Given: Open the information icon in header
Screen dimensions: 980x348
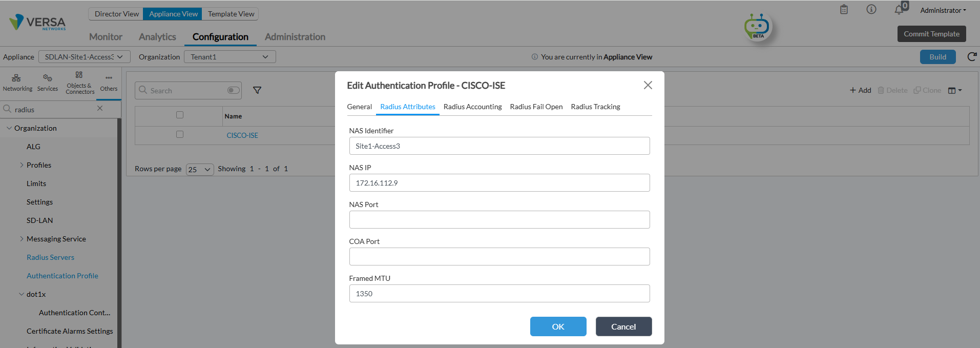Looking at the screenshot, I should tap(871, 10).
